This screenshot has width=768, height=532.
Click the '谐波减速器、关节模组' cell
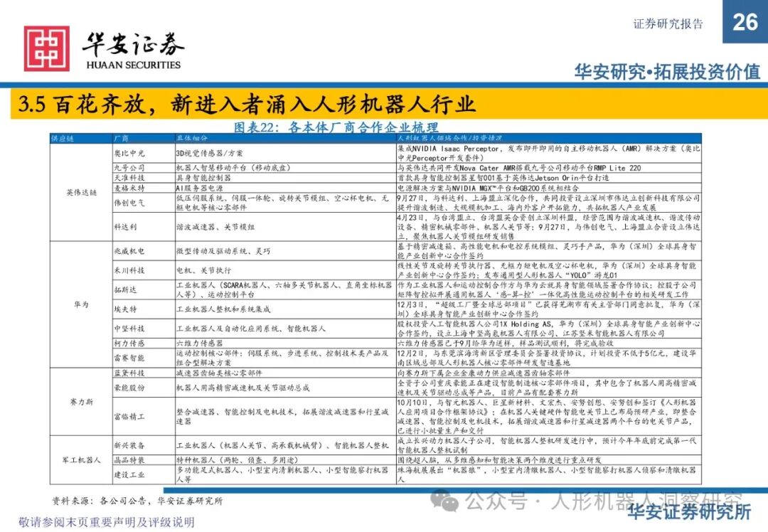pyautogui.click(x=286, y=227)
